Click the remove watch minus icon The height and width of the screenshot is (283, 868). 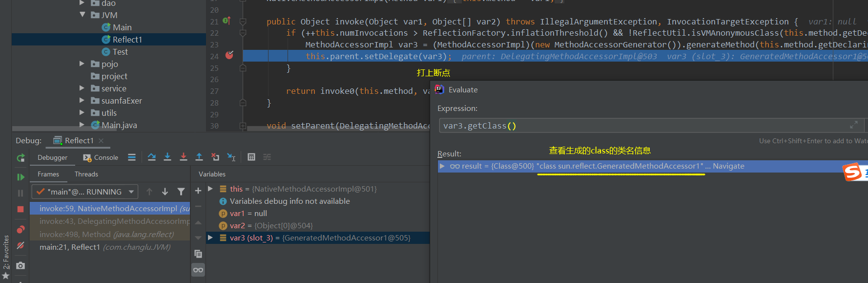[x=198, y=206]
